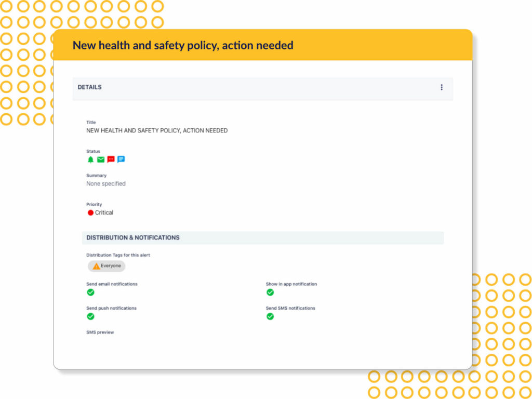Screen dimensions: 532x399
Task: Click the 'Distribution Tags for this alert' label
Action: pos(118,255)
